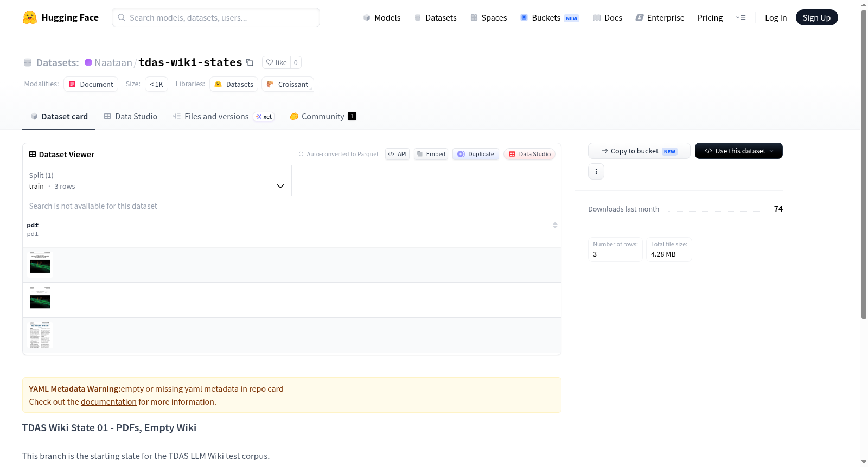
Task: Open Buckets in top navigation
Action: 550,17
